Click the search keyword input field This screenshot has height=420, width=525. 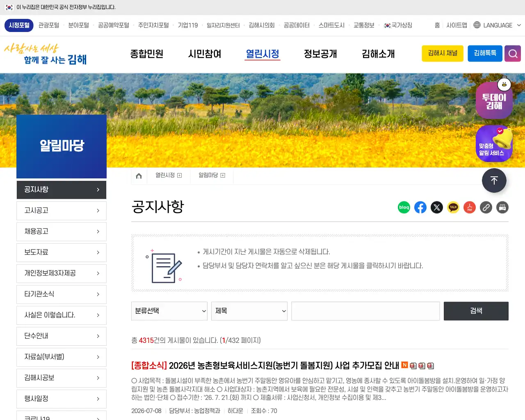pyautogui.click(x=365, y=311)
